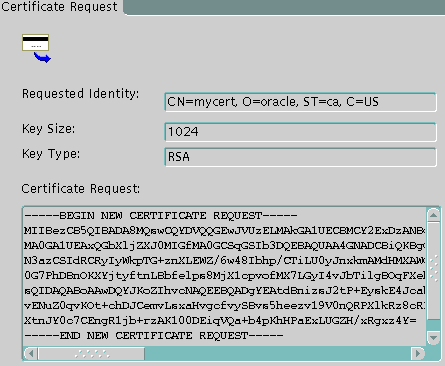445x366 pixels.
Task: Select the Certificate Request tab
Action: tap(60, 7)
